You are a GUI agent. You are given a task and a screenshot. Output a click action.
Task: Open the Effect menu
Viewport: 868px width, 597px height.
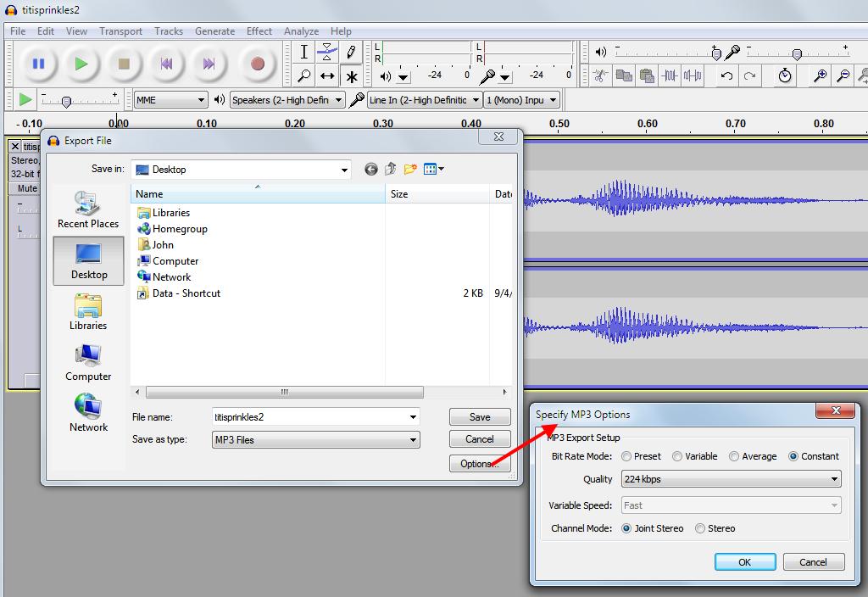coord(259,31)
